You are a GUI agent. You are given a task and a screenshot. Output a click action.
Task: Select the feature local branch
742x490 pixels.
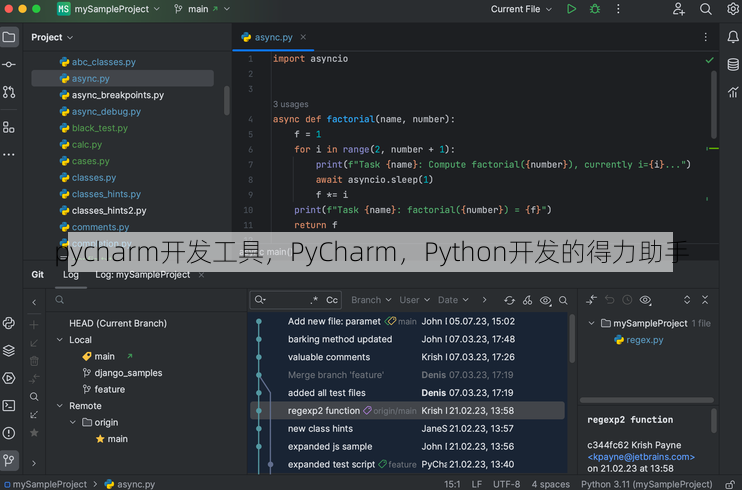click(109, 389)
